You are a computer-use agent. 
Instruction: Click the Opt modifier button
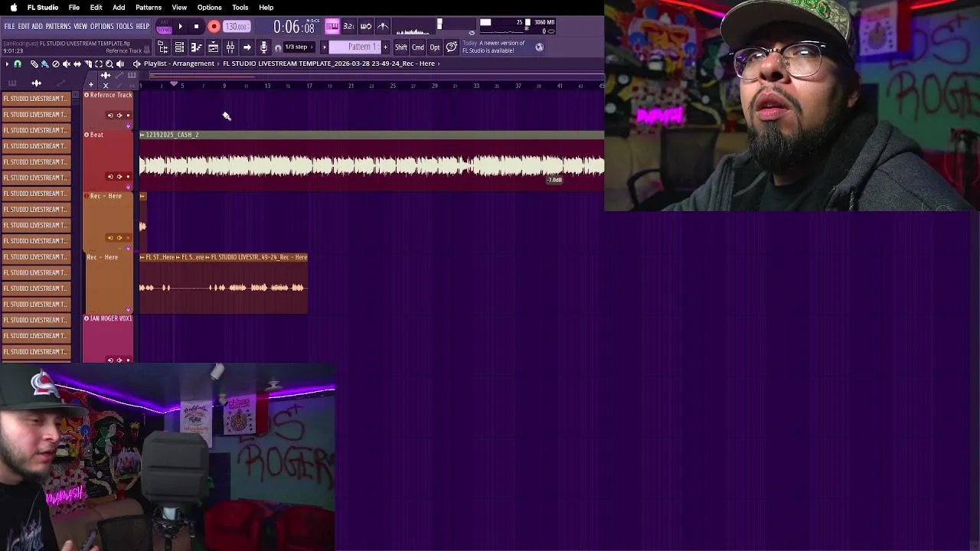tap(435, 47)
